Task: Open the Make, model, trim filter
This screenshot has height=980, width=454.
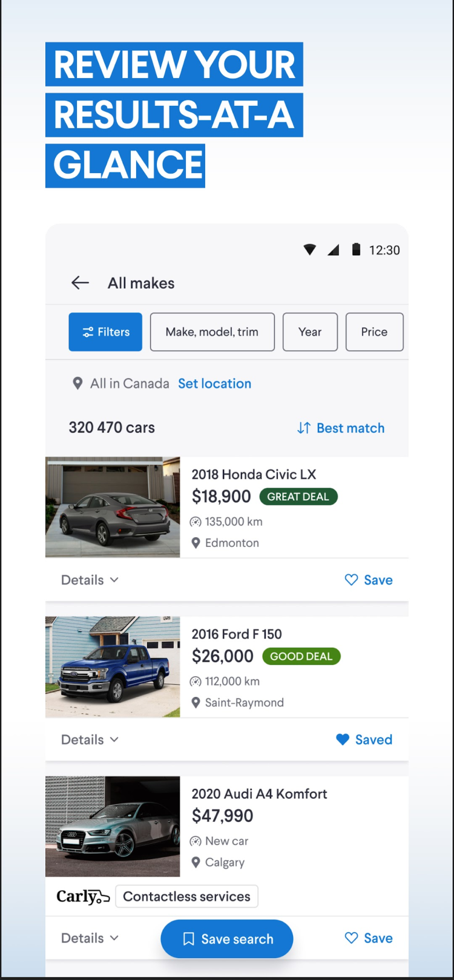Action: (212, 332)
